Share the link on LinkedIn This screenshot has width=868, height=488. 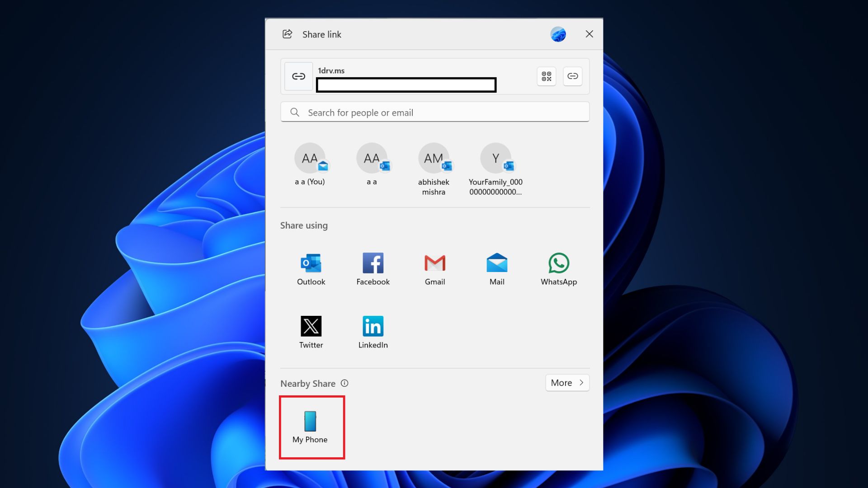tap(373, 333)
